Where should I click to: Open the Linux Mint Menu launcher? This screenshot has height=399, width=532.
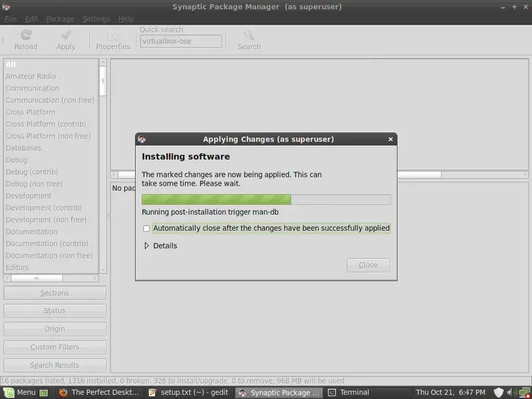[19, 392]
